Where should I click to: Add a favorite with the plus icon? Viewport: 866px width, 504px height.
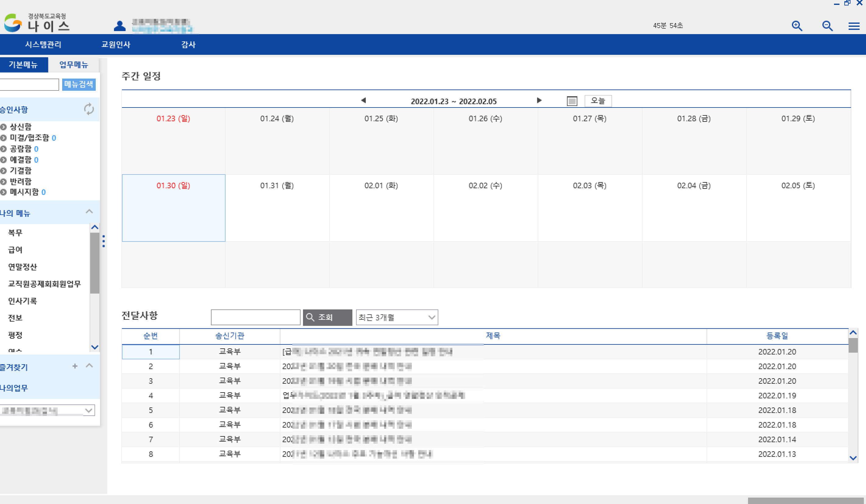click(75, 366)
